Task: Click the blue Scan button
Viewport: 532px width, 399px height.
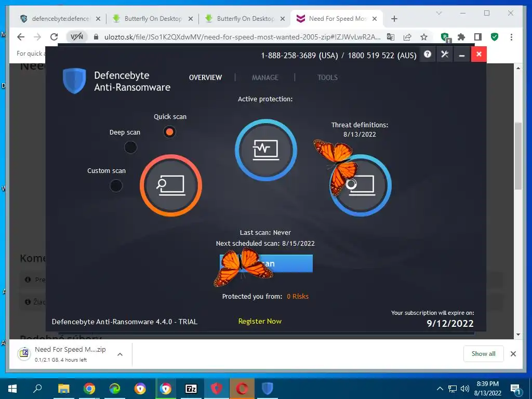Action: (267, 263)
